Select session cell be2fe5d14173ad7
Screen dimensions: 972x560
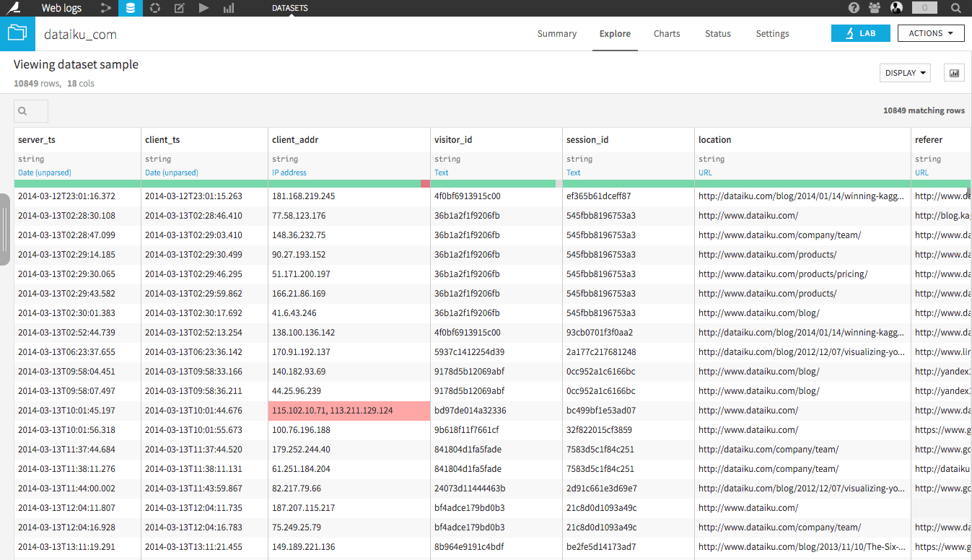click(629, 547)
